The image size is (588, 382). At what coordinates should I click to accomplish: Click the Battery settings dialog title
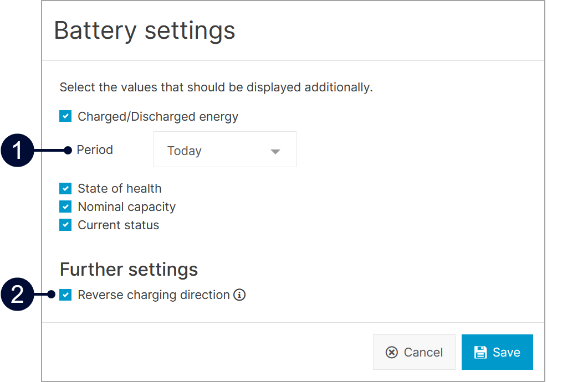(145, 30)
